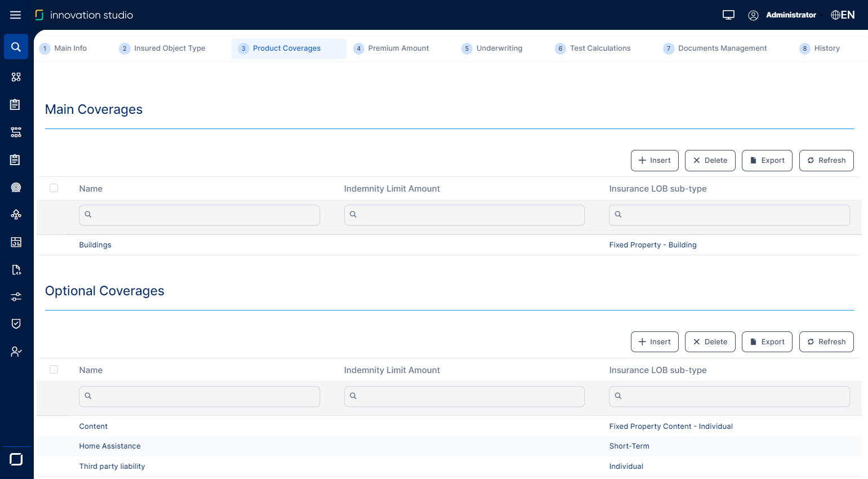The width and height of the screenshot is (868, 479).
Task: Toggle select-all checkbox in Optional Coverages
Action: [x=54, y=370]
